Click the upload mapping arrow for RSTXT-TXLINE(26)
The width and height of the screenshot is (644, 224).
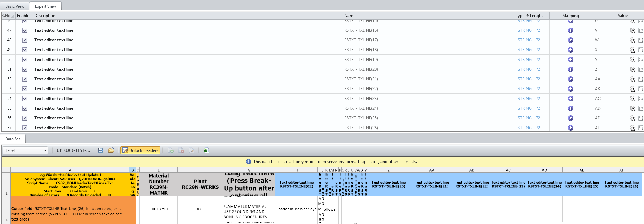[570, 128]
